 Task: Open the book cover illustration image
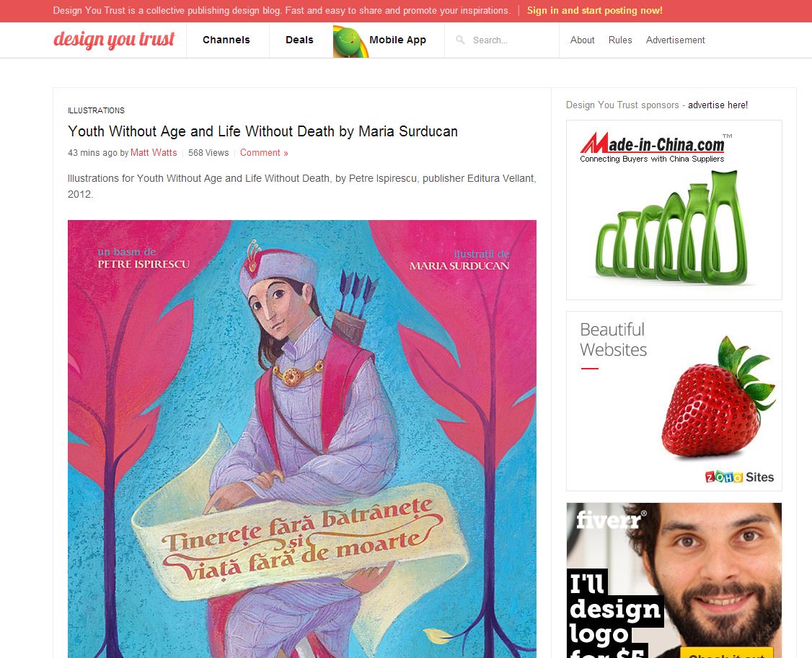(x=302, y=439)
